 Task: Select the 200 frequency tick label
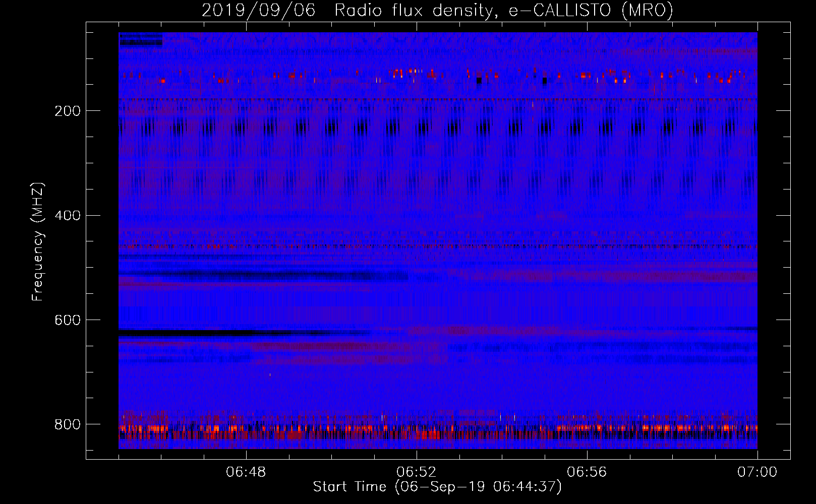[x=68, y=111]
